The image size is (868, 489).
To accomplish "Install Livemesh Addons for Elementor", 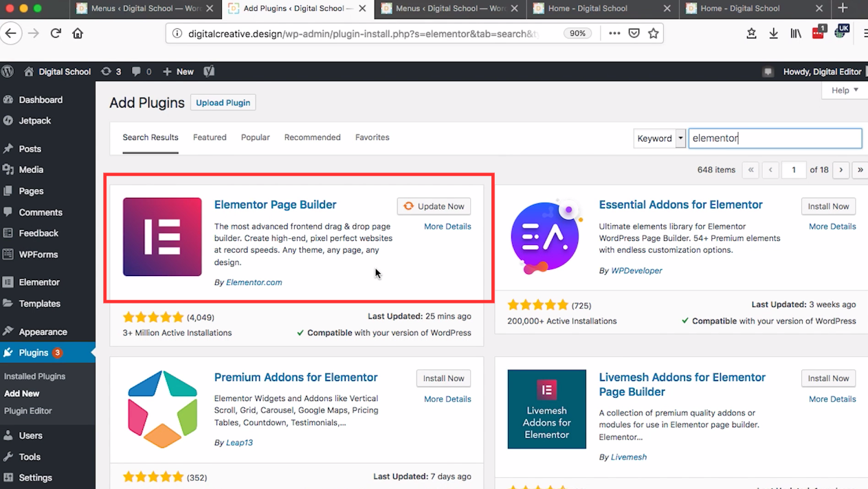I will (828, 378).
